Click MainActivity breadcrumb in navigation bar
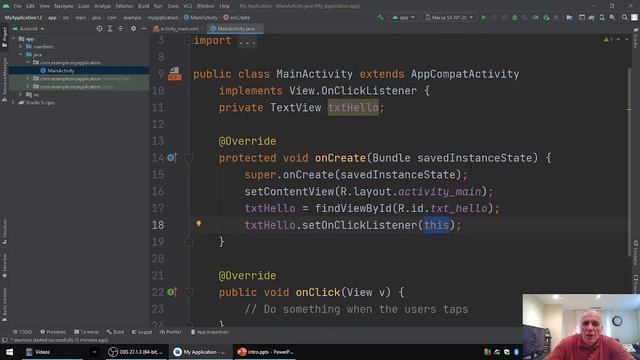 (200, 18)
